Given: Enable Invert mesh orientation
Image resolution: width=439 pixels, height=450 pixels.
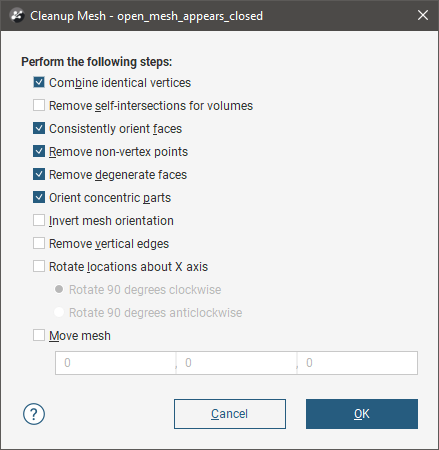Looking at the screenshot, I should pos(39,220).
